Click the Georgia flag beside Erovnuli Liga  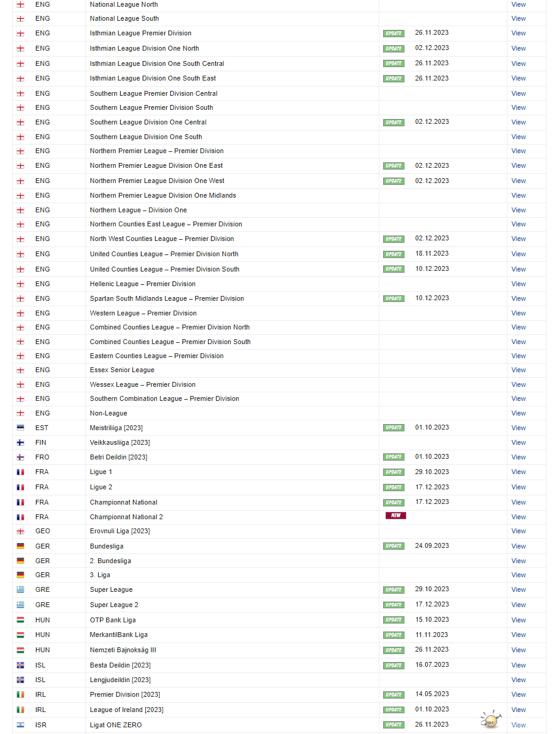click(x=21, y=531)
